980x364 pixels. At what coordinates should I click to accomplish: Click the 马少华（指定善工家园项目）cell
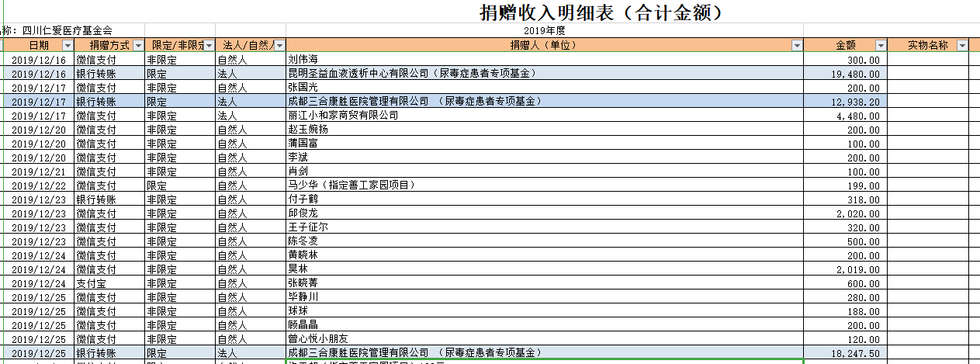(352, 185)
